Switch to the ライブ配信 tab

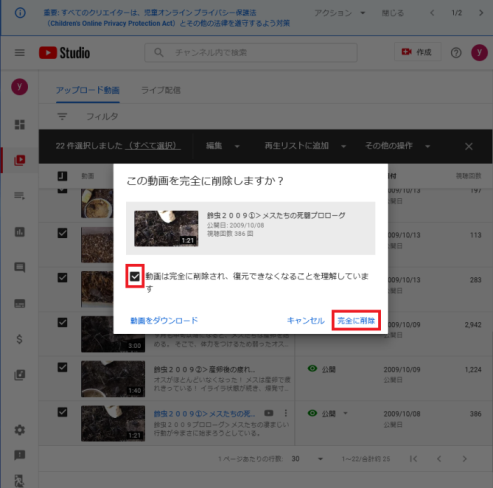point(161,90)
